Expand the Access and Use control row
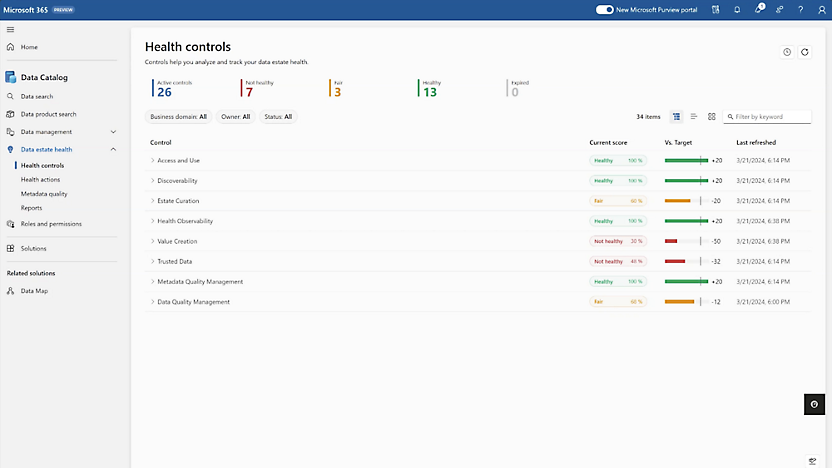This screenshot has width=832, height=468. pos(152,160)
